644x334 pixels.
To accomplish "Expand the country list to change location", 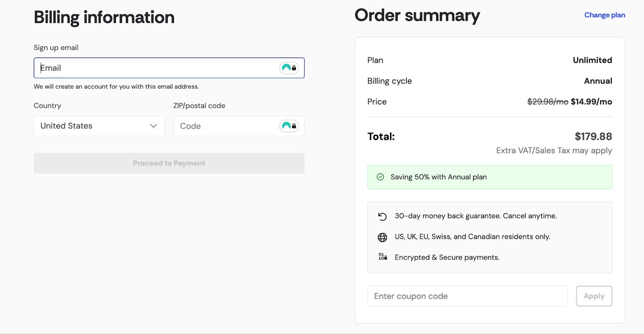I will coord(99,126).
